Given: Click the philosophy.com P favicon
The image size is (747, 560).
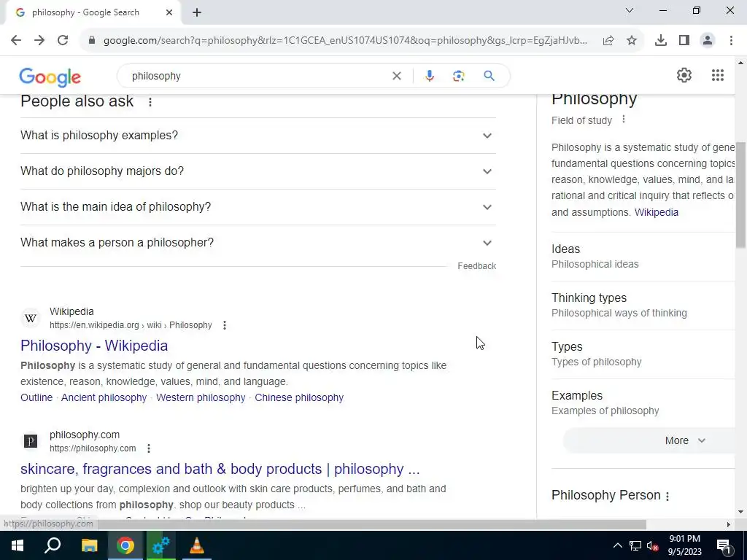Looking at the screenshot, I should pos(31,441).
